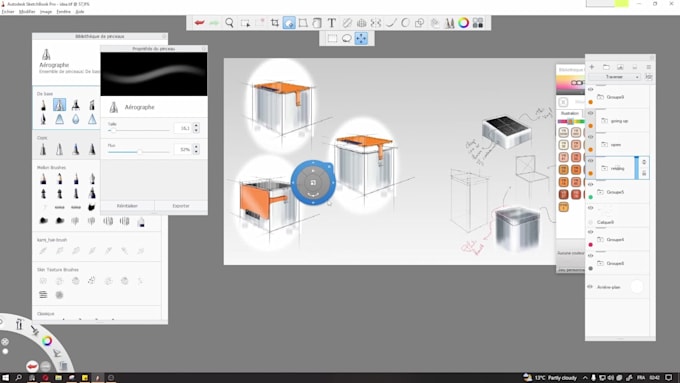Open the Windows Start menu
The height and width of the screenshot is (383, 680).
(5, 378)
